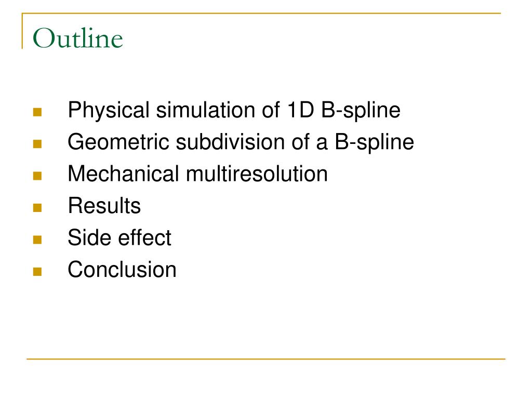Click the gold border line above title

(261, 13)
